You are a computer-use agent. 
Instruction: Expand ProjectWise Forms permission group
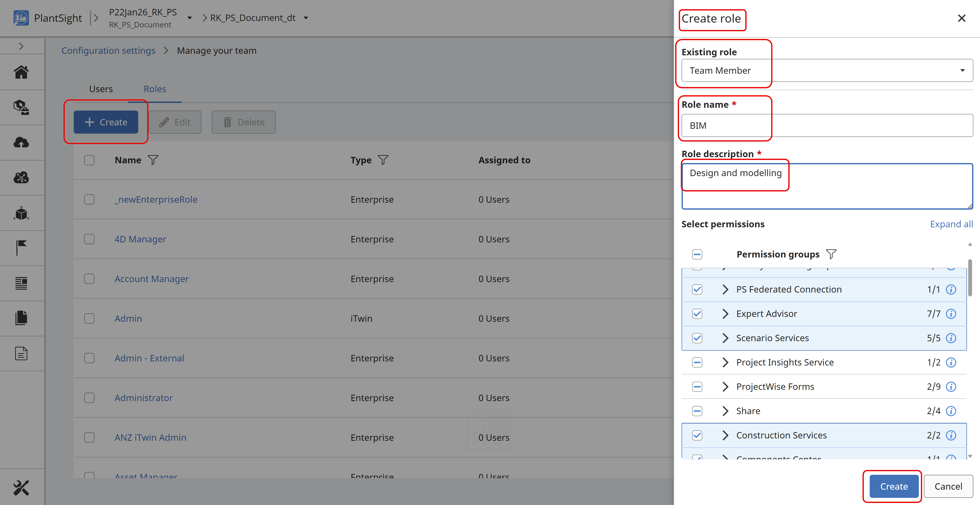click(725, 387)
